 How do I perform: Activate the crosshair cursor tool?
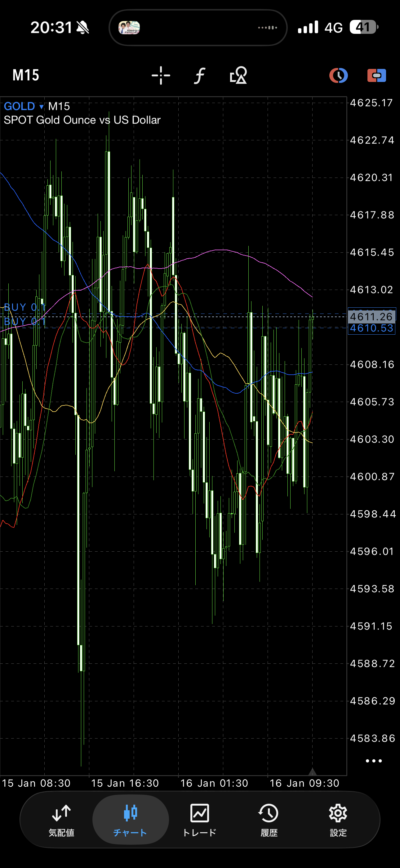point(161,75)
